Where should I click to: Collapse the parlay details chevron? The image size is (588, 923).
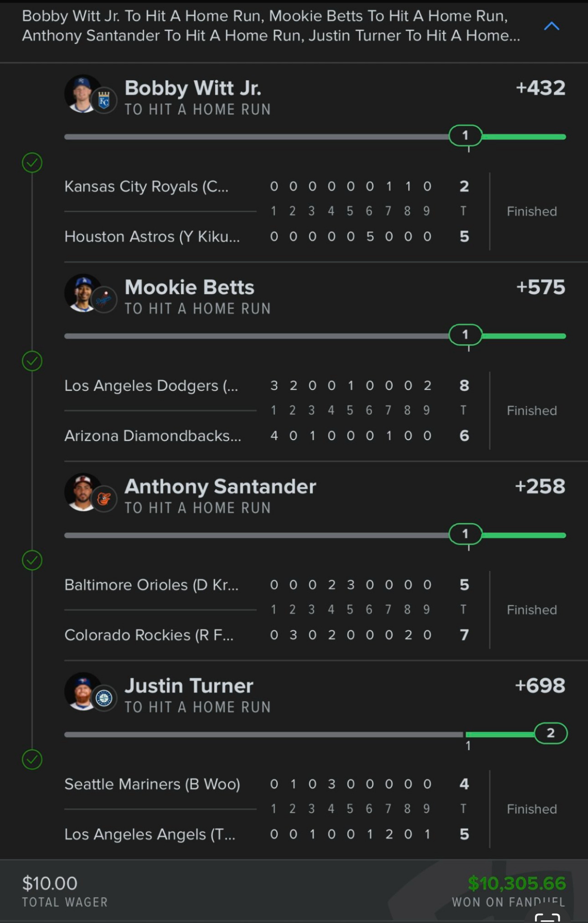coord(552,26)
